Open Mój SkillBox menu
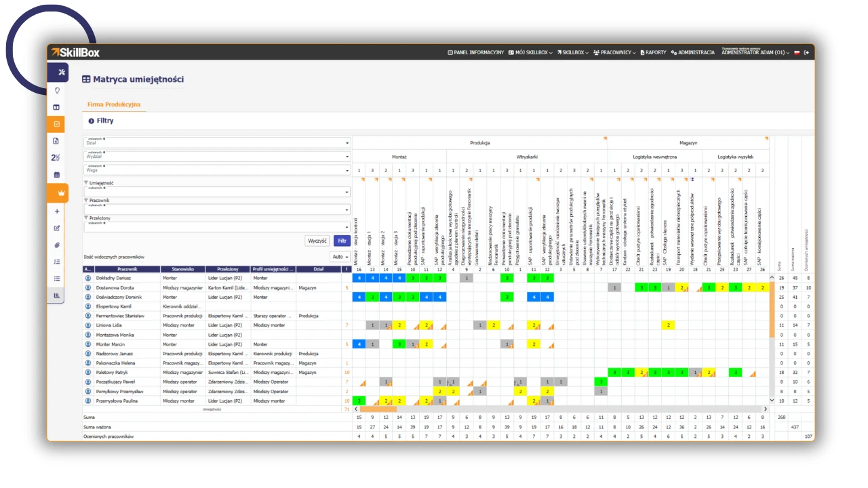 click(x=530, y=52)
